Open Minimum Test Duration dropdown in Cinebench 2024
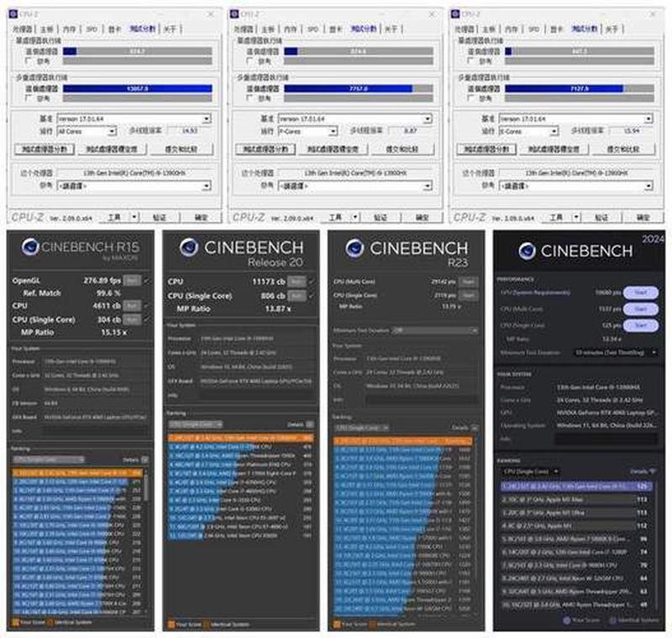Image resolution: width=672 pixels, height=638 pixels. [x=616, y=352]
